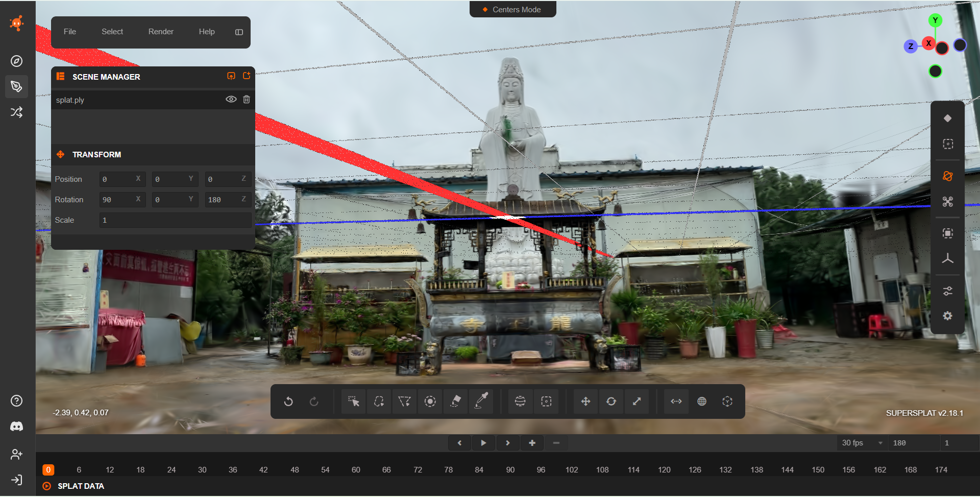
Task: Click the green Y axis gizmo
Action: click(935, 20)
